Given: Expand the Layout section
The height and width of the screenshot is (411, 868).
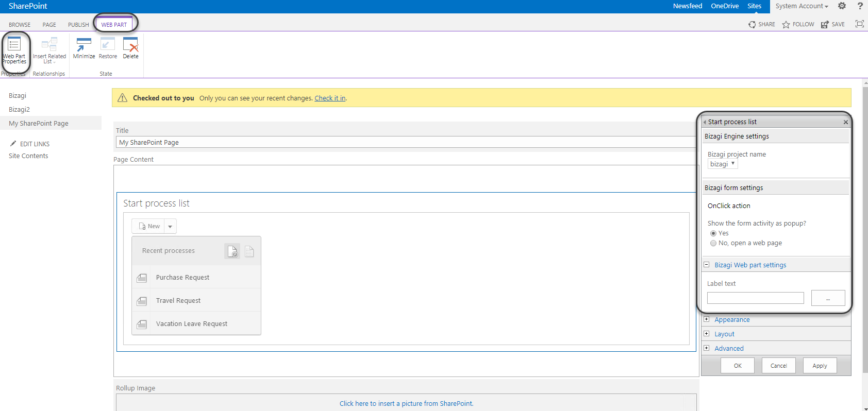Looking at the screenshot, I should [706, 334].
